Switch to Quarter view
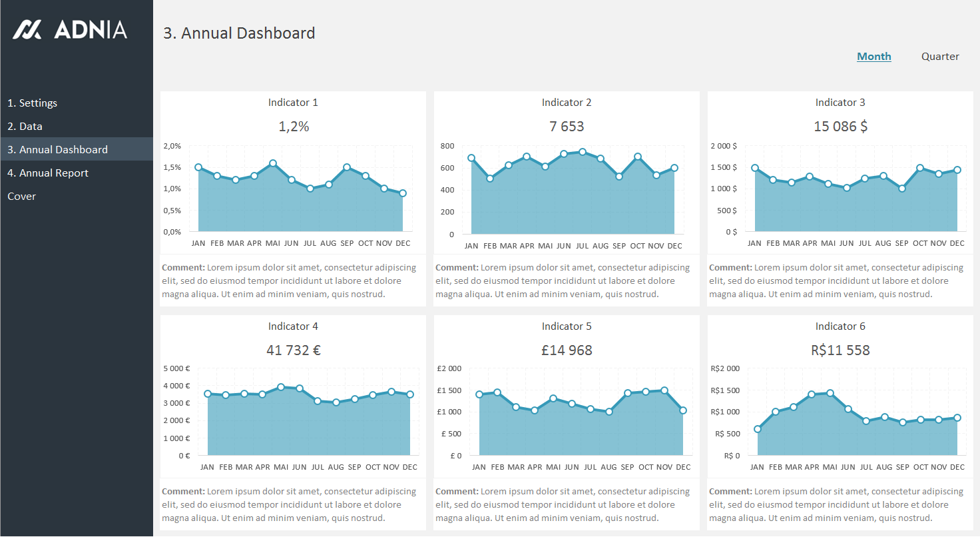This screenshot has height=537, width=980. pyautogui.click(x=940, y=57)
